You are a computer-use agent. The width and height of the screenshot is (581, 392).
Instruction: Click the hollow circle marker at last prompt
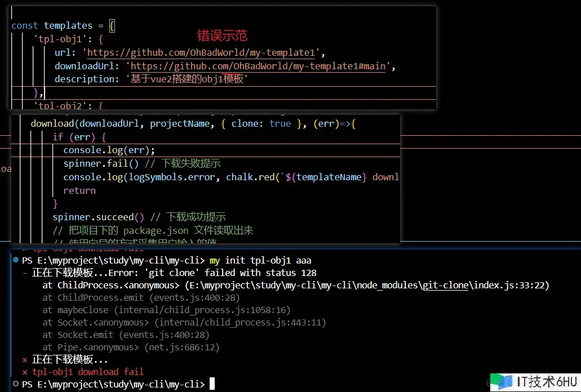coord(15,384)
